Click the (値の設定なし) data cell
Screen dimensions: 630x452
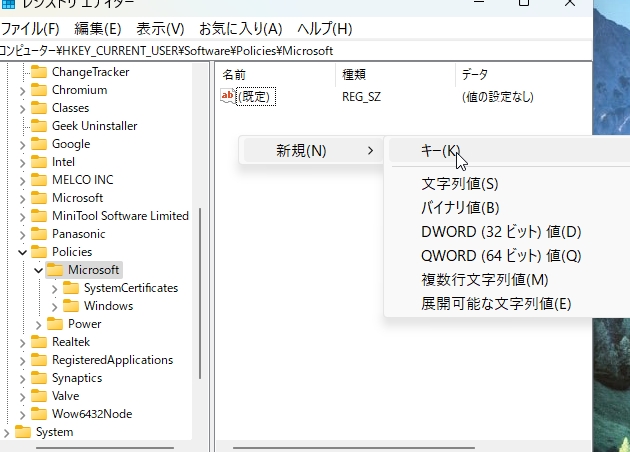[x=498, y=97]
